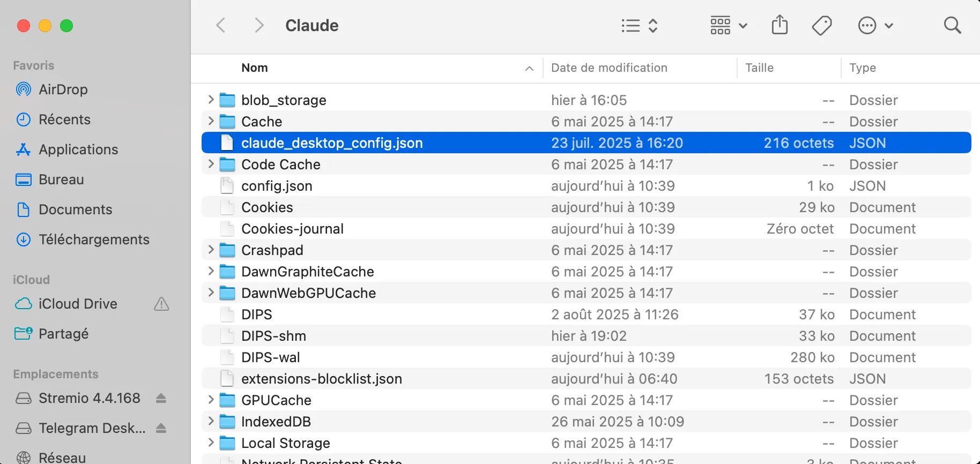
Task: Select claude_desktop_config.json file
Action: (586, 143)
